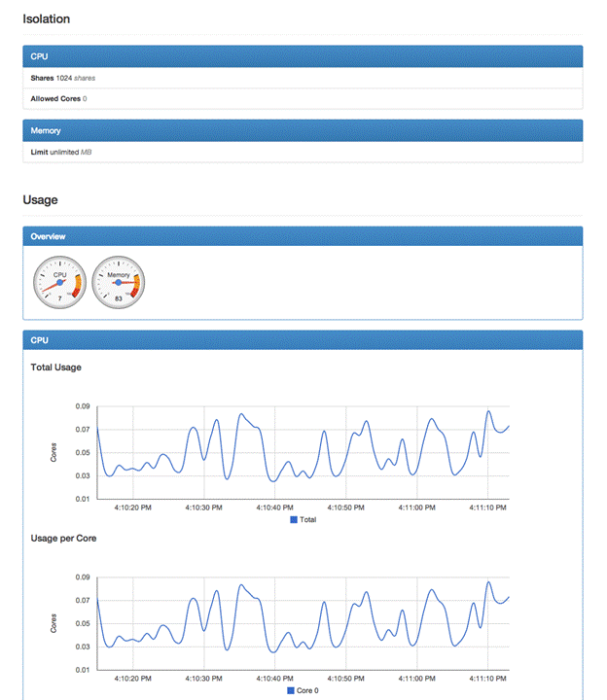Click the Usage section heading

pos(40,200)
